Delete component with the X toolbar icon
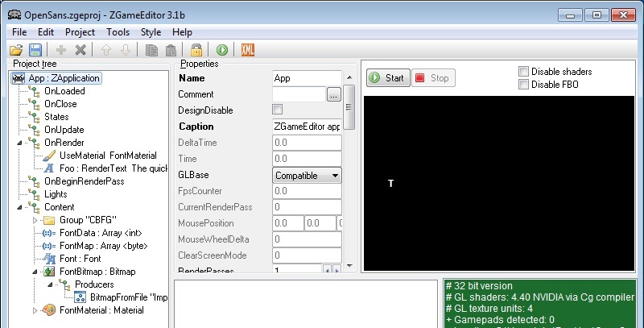 [x=80, y=50]
